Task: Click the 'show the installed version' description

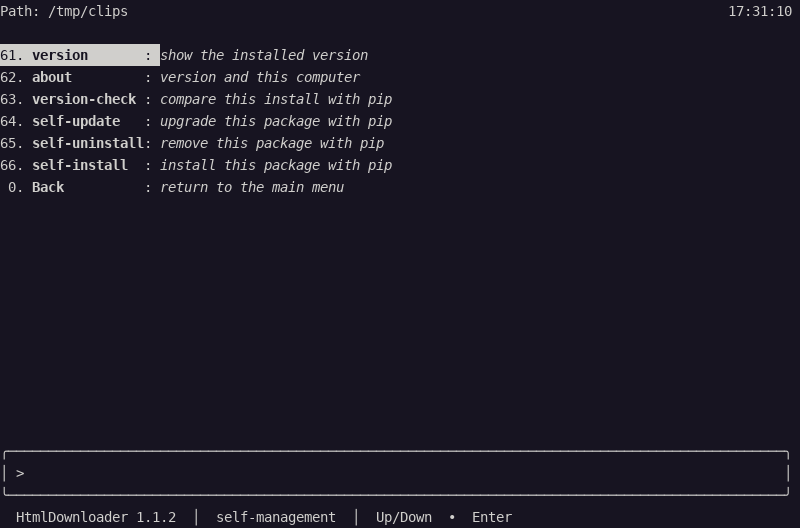Action: point(264,55)
